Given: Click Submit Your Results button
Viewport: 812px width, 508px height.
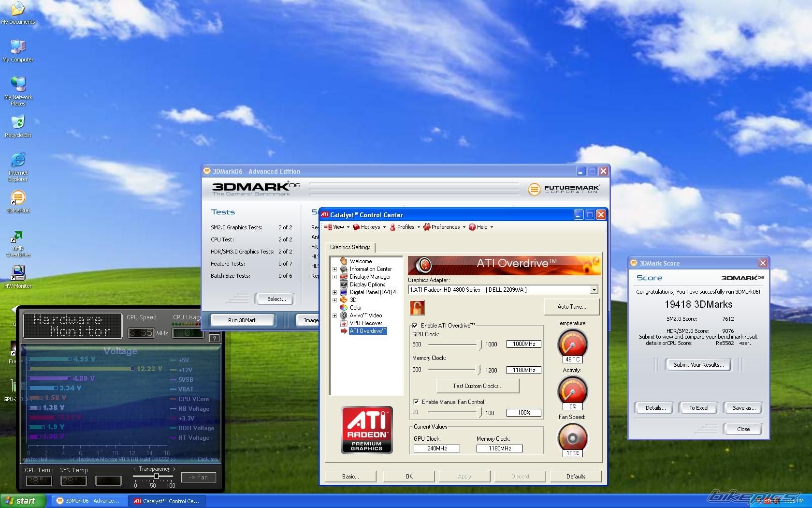Looking at the screenshot, I should pyautogui.click(x=698, y=365).
